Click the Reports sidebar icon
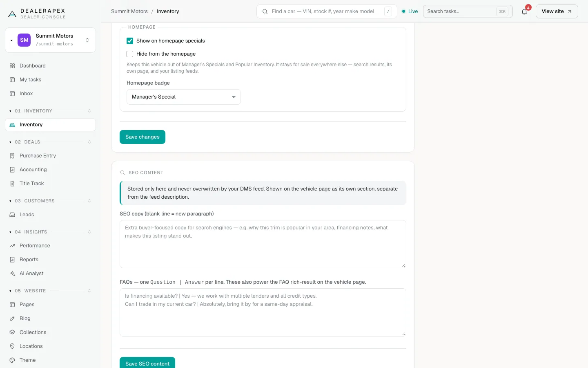The width and height of the screenshot is (588, 368). (12, 260)
